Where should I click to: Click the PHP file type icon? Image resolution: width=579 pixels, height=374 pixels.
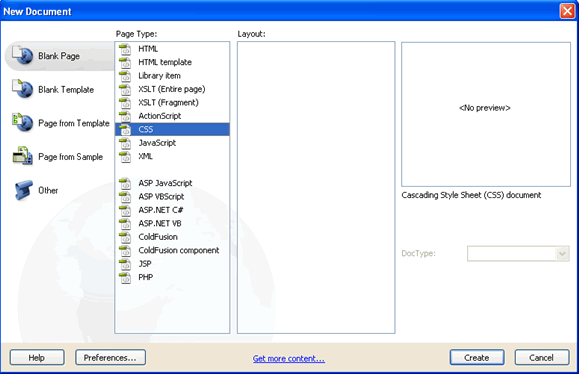coord(125,277)
